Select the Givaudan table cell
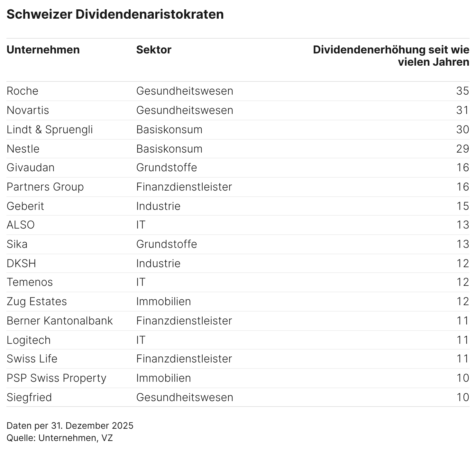 click(x=31, y=168)
